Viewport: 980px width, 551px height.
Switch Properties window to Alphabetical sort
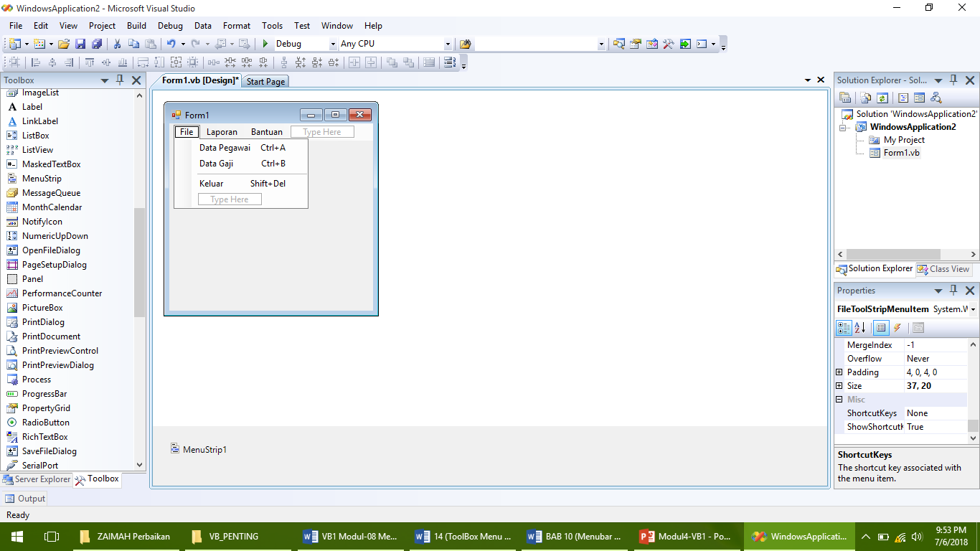859,328
